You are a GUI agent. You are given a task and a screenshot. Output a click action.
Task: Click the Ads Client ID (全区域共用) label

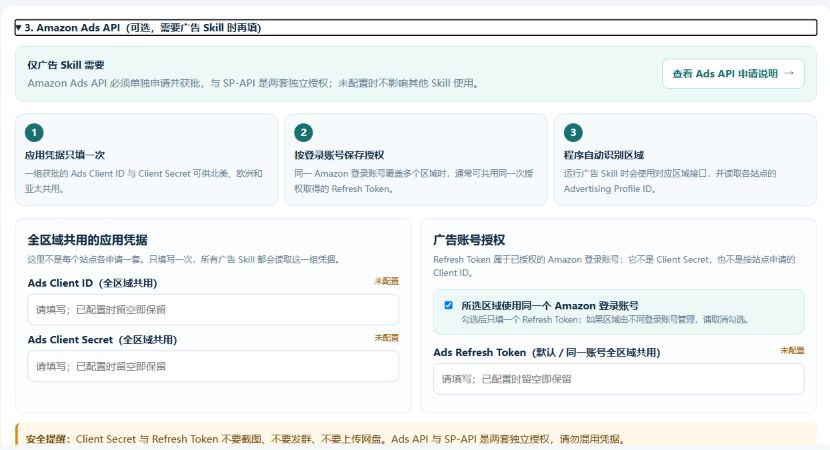click(x=92, y=283)
